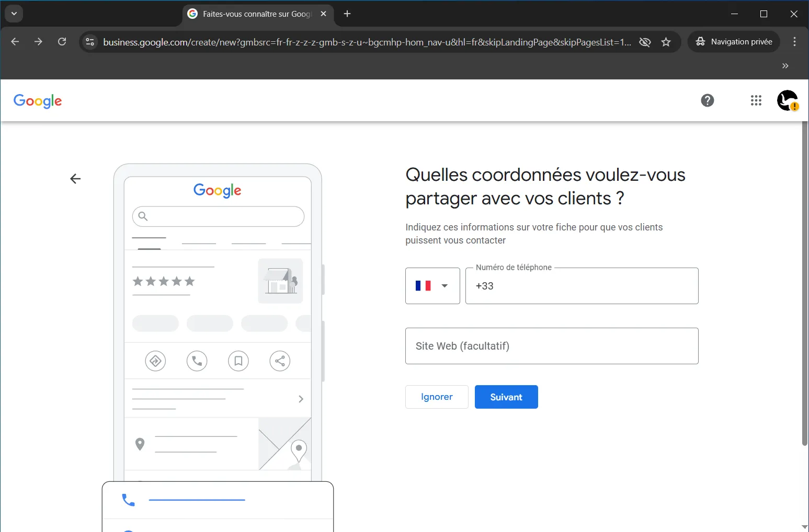
Task: Open Chrome's three-dot menu
Action: [794, 42]
